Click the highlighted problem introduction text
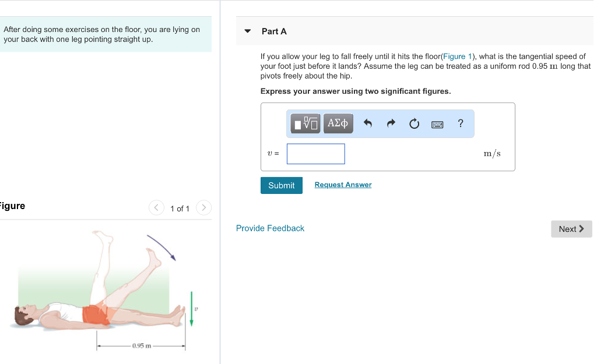Image resolution: width=597 pixels, height=364 pixels. (x=102, y=34)
